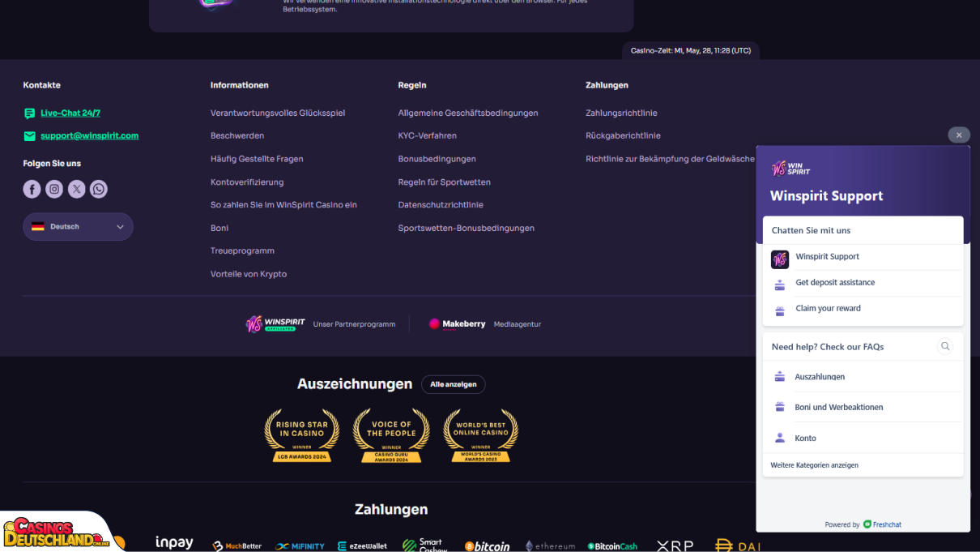Open the Bonusbedingungen link
The height and width of the screenshot is (552, 980).
click(437, 159)
